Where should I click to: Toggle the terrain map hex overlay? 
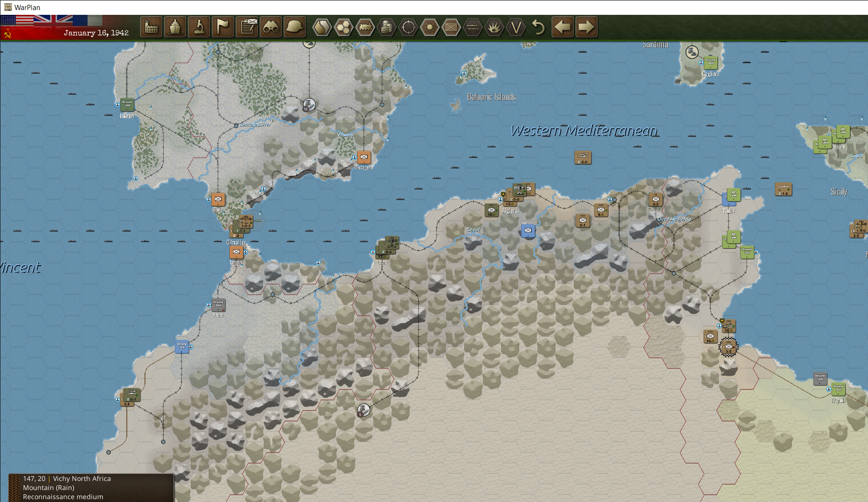(322, 27)
